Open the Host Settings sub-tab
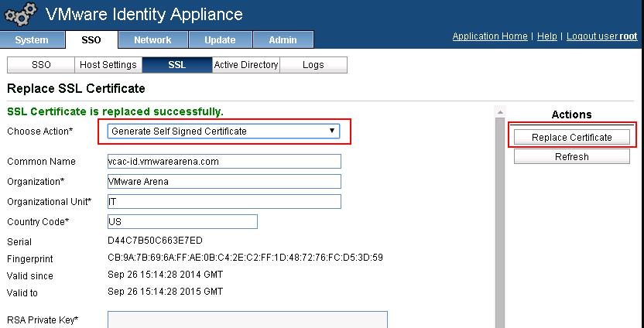 pos(108,65)
